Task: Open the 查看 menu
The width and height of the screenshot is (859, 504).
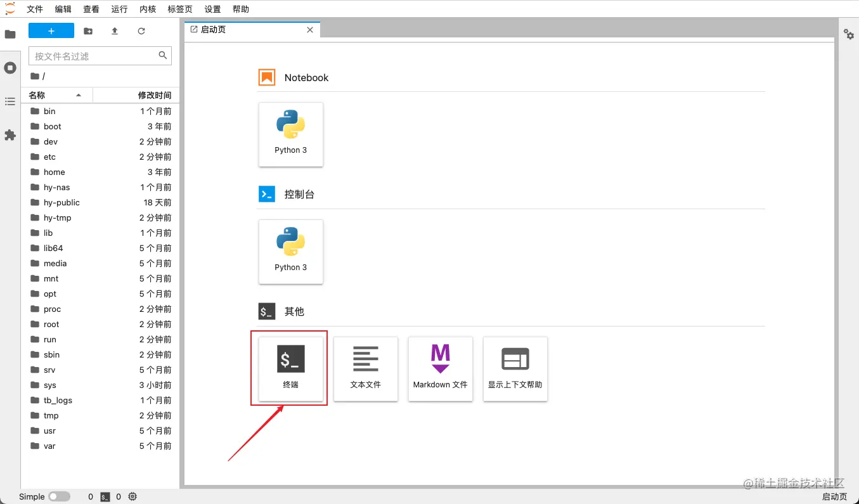Action: pos(91,9)
